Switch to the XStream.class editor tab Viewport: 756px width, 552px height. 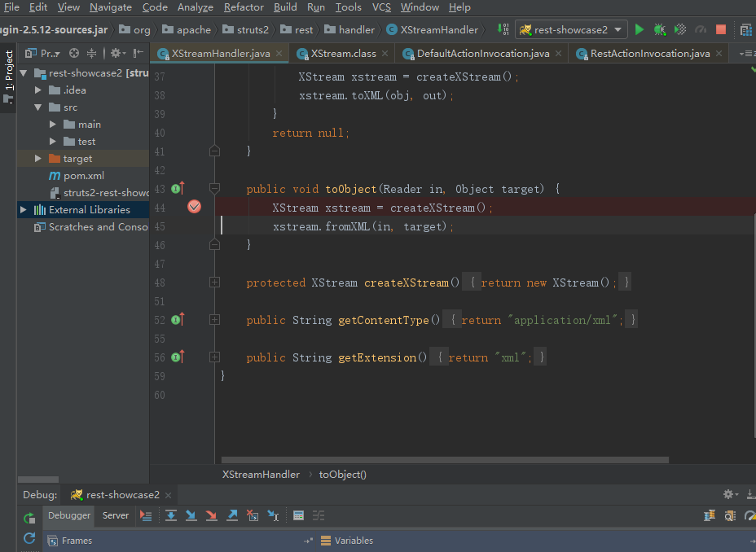coord(343,54)
